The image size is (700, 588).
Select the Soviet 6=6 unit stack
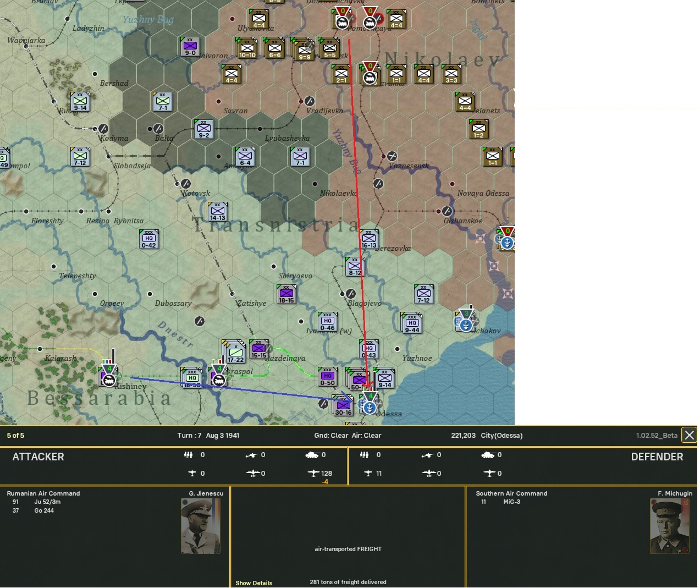(x=275, y=48)
